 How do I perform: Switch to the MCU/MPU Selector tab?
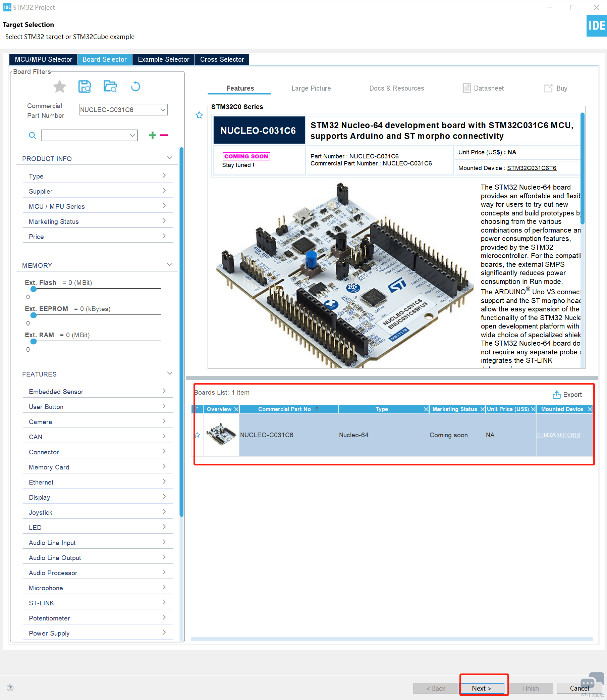point(43,59)
